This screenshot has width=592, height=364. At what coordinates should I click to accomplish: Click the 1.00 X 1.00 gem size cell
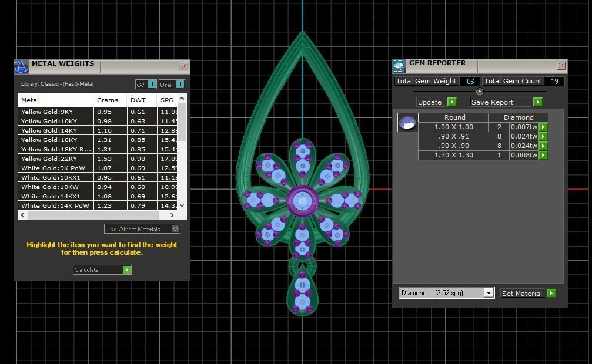pos(453,127)
